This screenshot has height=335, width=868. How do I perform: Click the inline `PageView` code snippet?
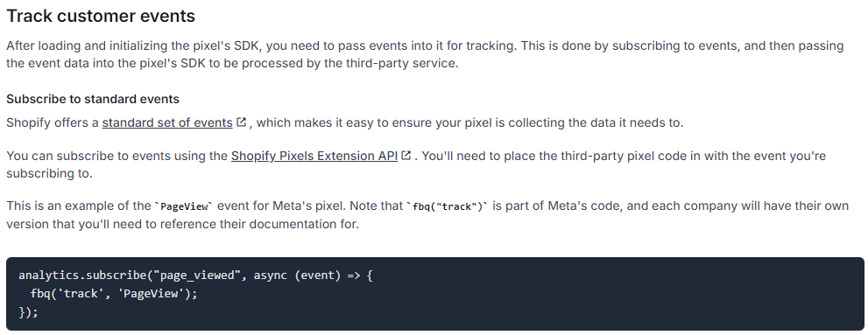[183, 206]
